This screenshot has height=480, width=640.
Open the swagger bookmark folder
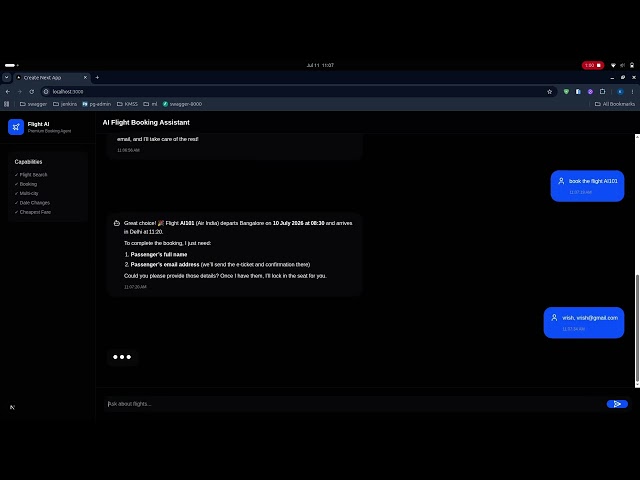(x=33, y=104)
